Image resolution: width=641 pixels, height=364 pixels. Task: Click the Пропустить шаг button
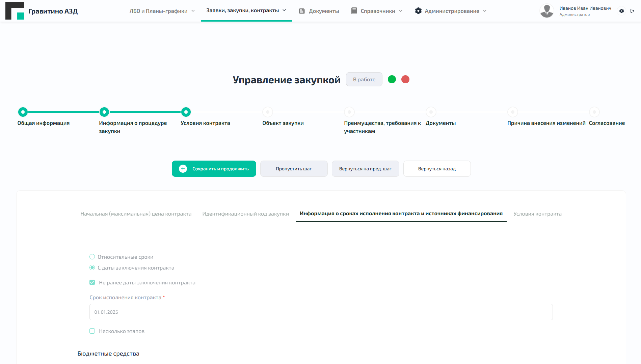[294, 168]
